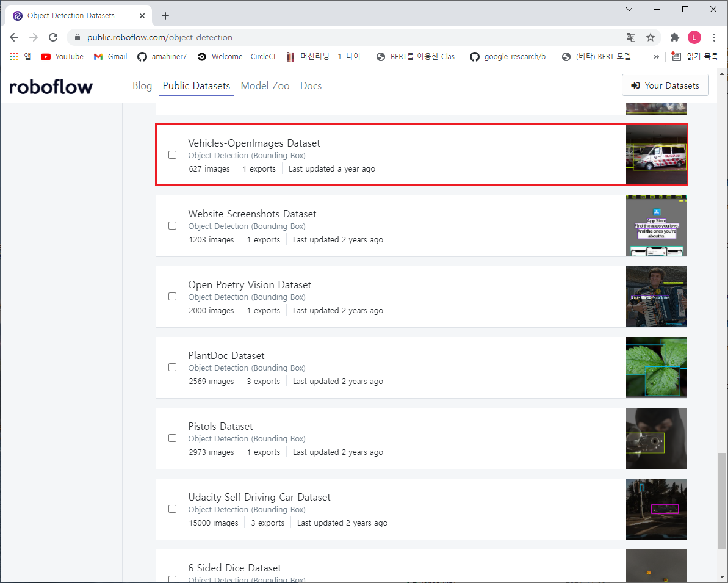Click the Website Screenshots thumbnail
728x583 pixels.
tap(656, 226)
